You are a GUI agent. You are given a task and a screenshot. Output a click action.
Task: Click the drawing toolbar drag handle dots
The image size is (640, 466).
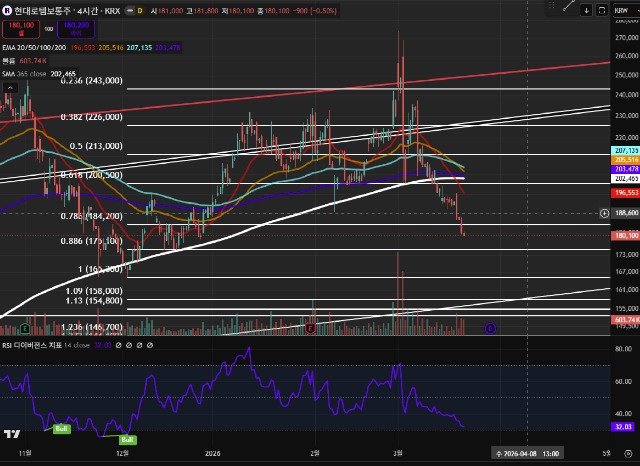pos(552,5)
